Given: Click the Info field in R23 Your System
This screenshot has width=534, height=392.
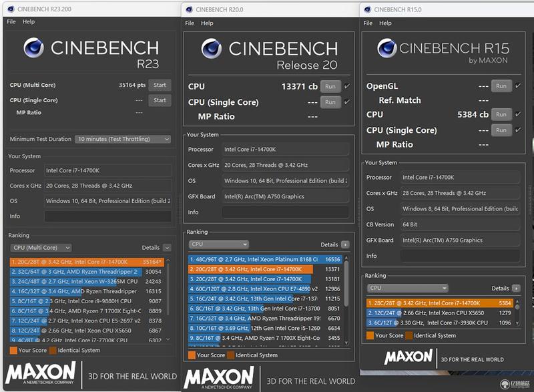Looking at the screenshot, I should point(107,216).
